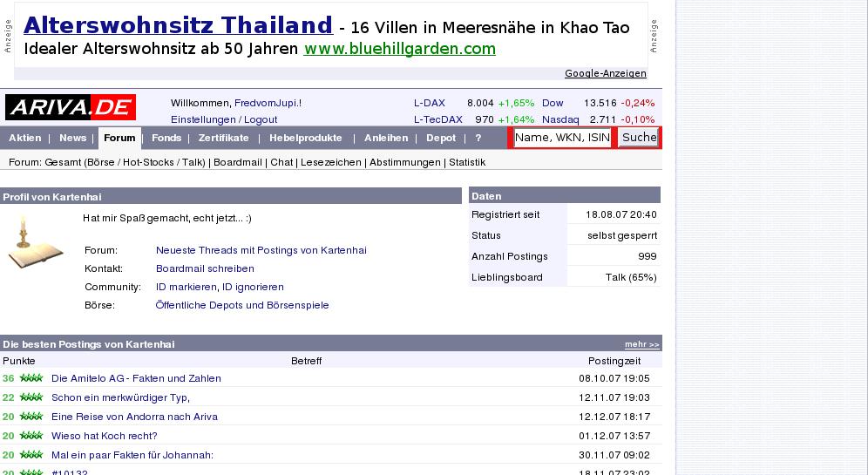The width and height of the screenshot is (868, 475).
Task: Click the 'mehr >>' link in best postings
Action: tap(642, 344)
